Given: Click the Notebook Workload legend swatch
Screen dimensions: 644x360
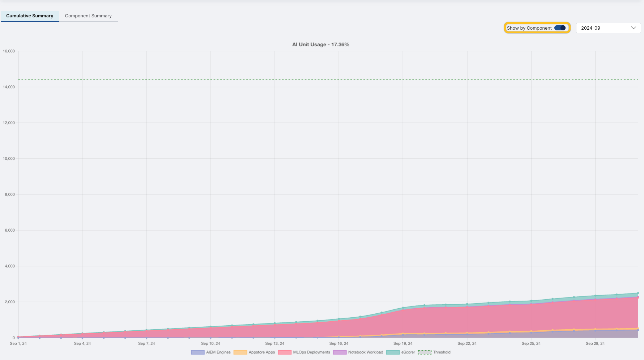Looking at the screenshot, I should [339, 352].
